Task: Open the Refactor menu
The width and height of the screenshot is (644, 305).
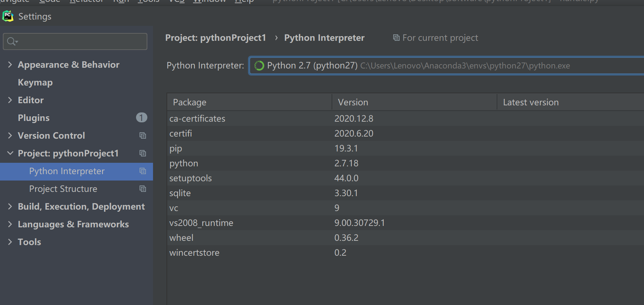Action: click(x=86, y=1)
